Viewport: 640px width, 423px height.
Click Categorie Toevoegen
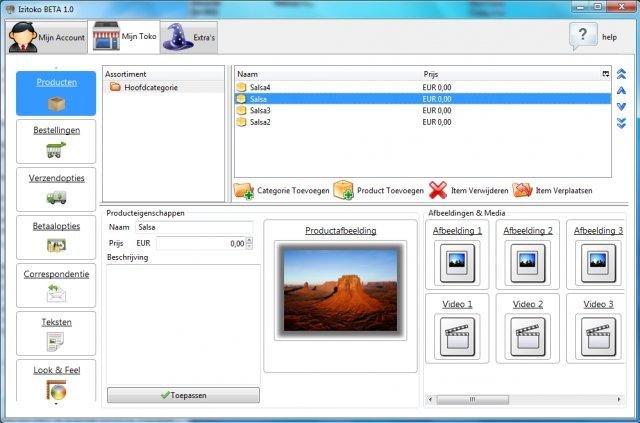(282, 191)
